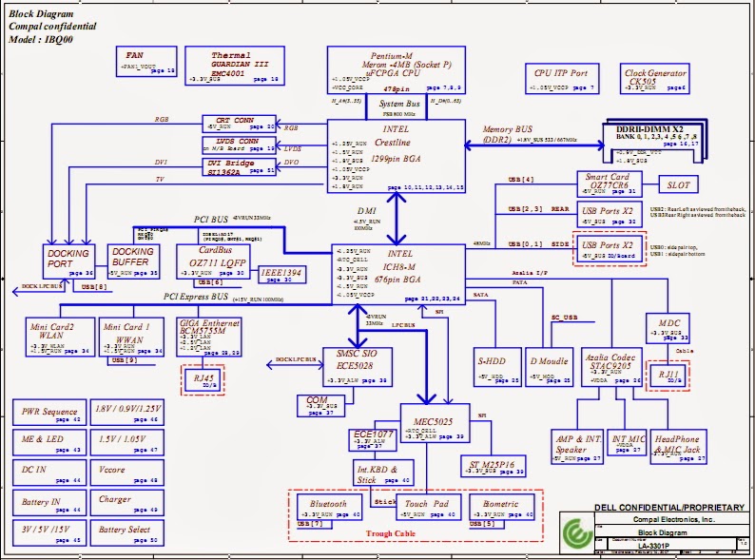This screenshot has height=560, width=755.
Task: Click the 1.8V / 0.9V/1.25V box
Action: point(127,413)
